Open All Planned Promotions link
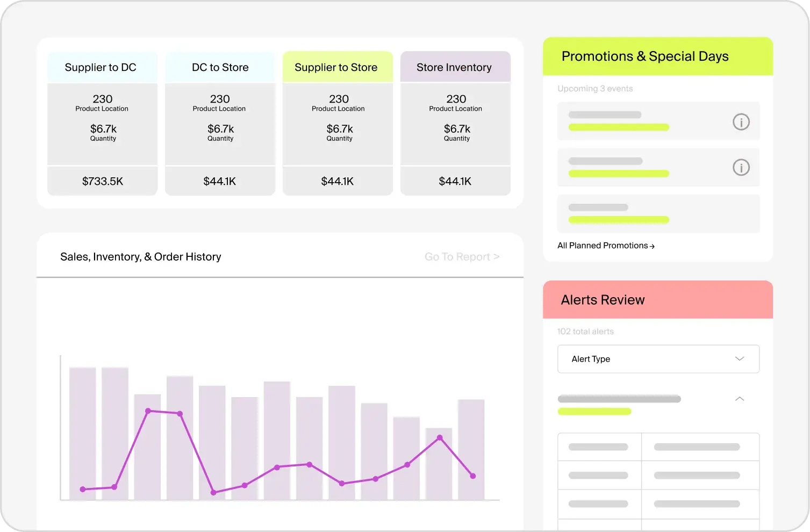 tap(605, 246)
